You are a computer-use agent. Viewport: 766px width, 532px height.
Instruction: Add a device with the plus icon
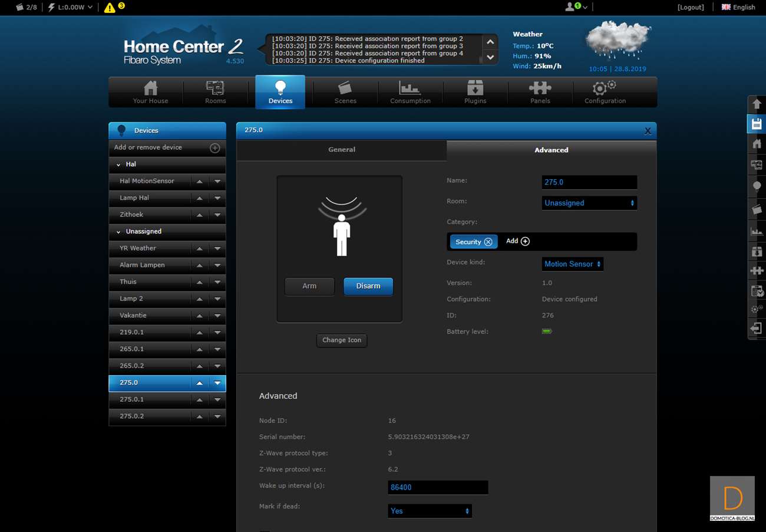215,148
